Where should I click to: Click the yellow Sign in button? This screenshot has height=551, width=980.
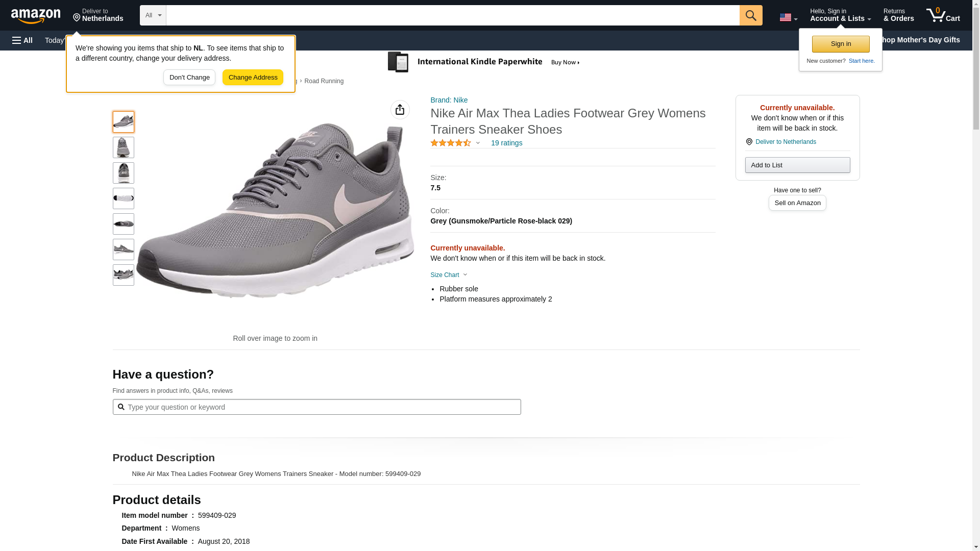point(840,44)
